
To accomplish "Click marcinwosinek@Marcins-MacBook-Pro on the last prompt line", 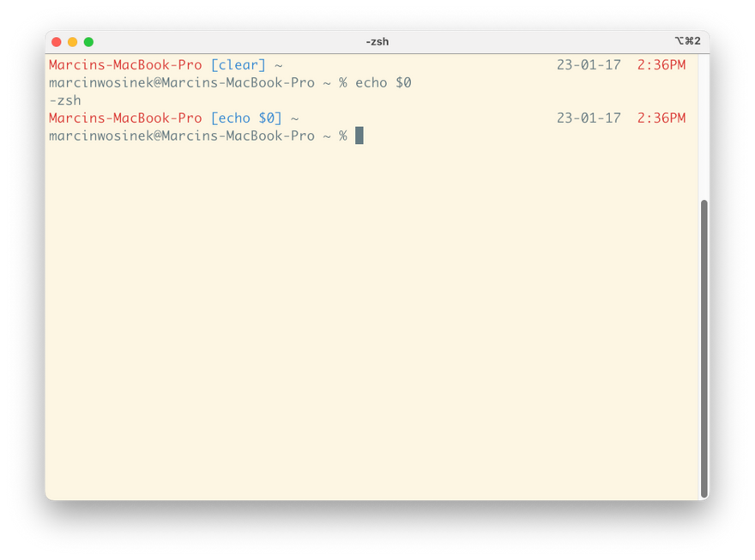I will 182,135.
